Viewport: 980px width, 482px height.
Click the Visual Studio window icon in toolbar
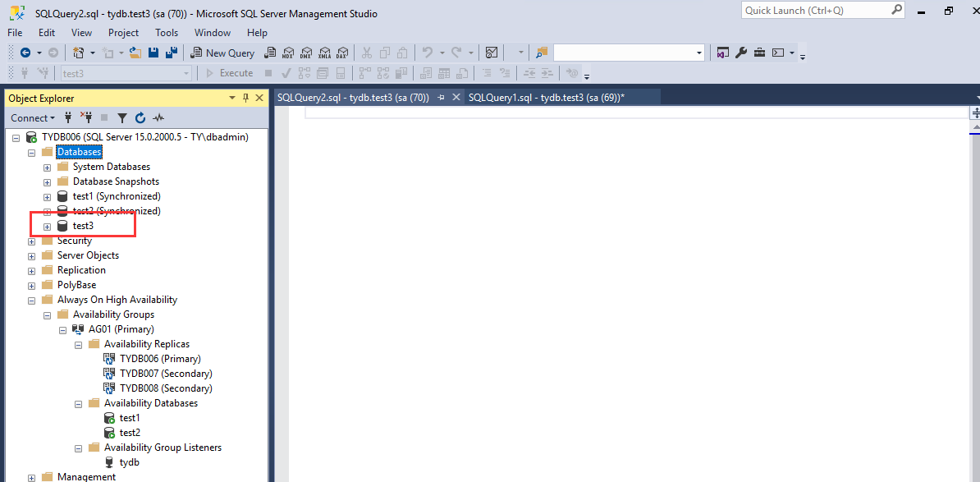tap(723, 53)
